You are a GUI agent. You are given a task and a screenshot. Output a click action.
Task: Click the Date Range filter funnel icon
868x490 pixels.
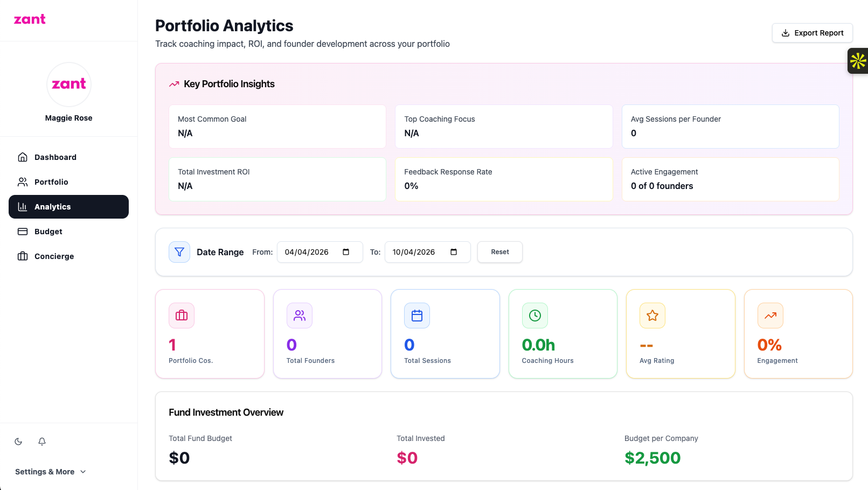179,252
